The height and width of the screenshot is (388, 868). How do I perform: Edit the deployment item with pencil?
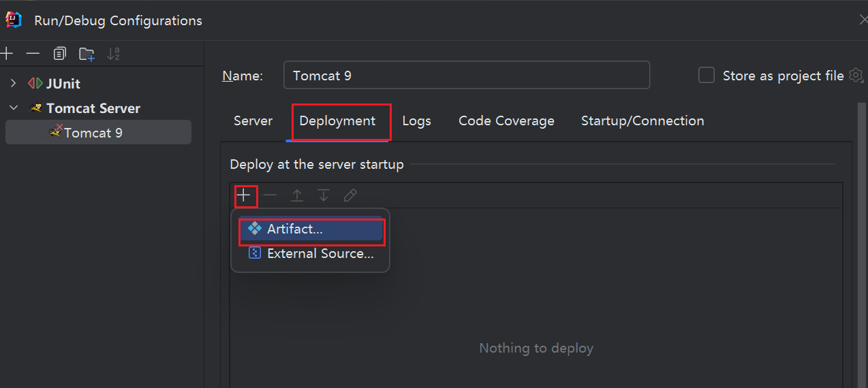350,196
